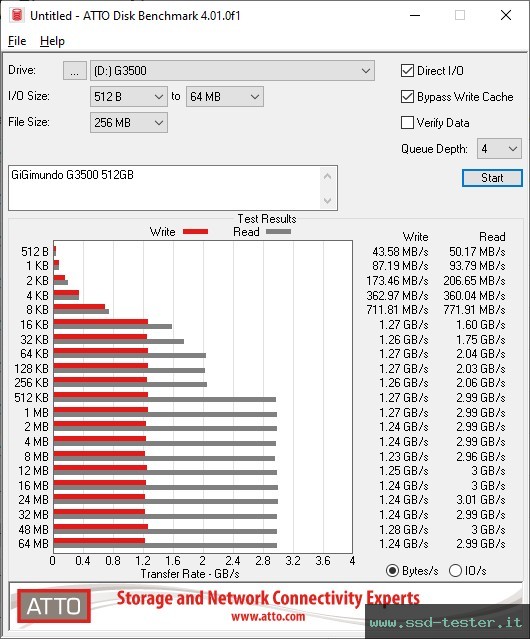Click the red Write legend swatch
530x639 pixels.
tap(196, 232)
